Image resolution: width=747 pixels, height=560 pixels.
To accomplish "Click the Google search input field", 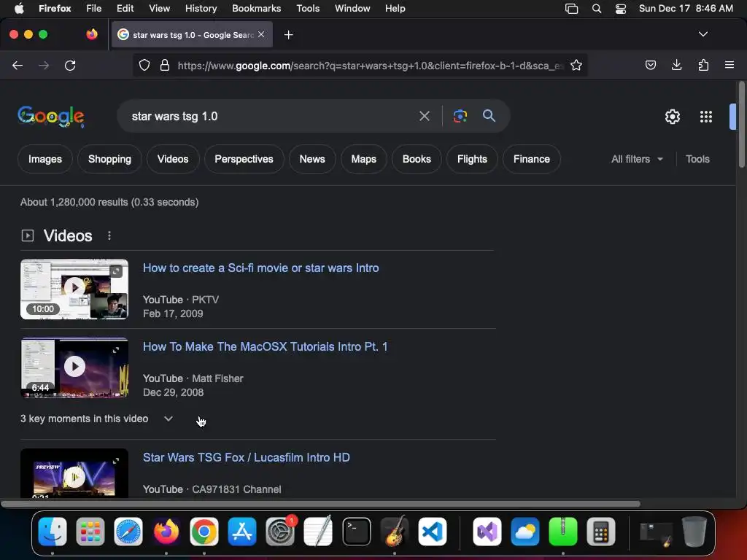I will click(271, 116).
